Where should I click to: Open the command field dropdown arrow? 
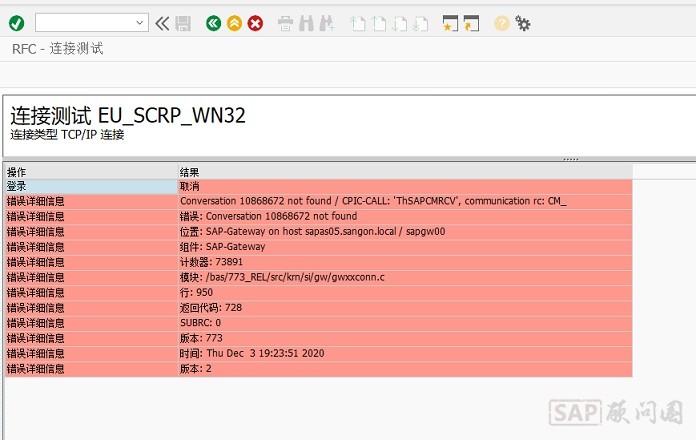[x=139, y=23]
